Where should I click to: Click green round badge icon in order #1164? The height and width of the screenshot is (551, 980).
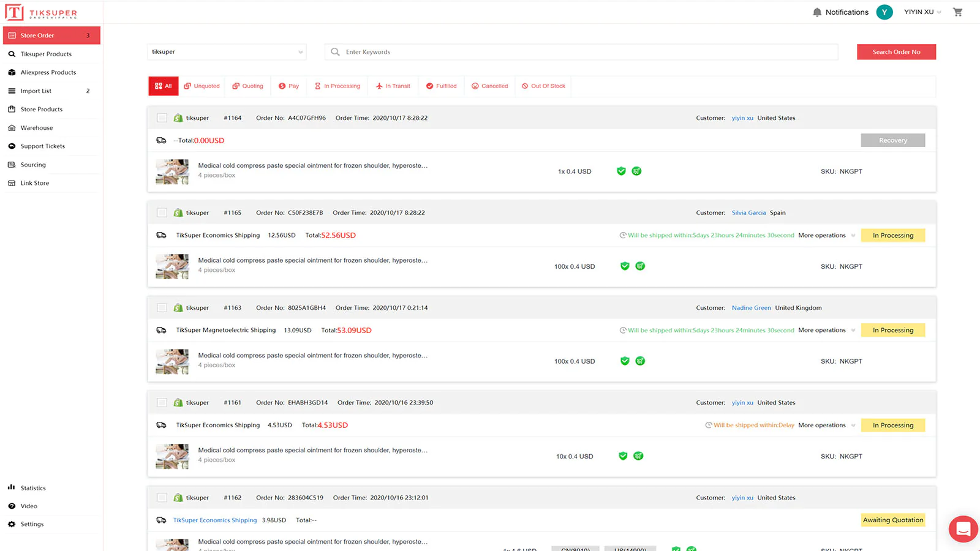636,171
